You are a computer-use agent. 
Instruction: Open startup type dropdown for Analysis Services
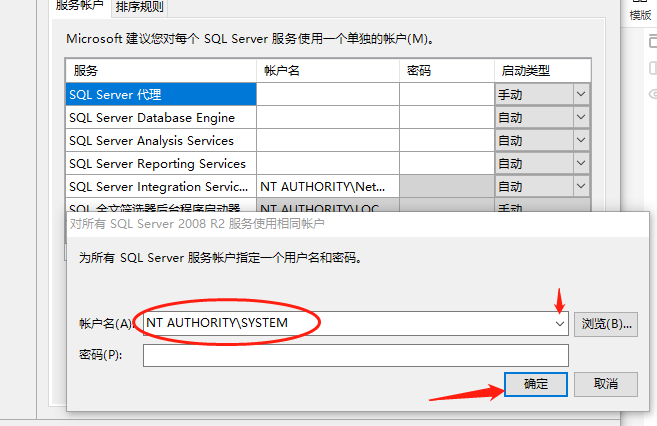point(581,140)
